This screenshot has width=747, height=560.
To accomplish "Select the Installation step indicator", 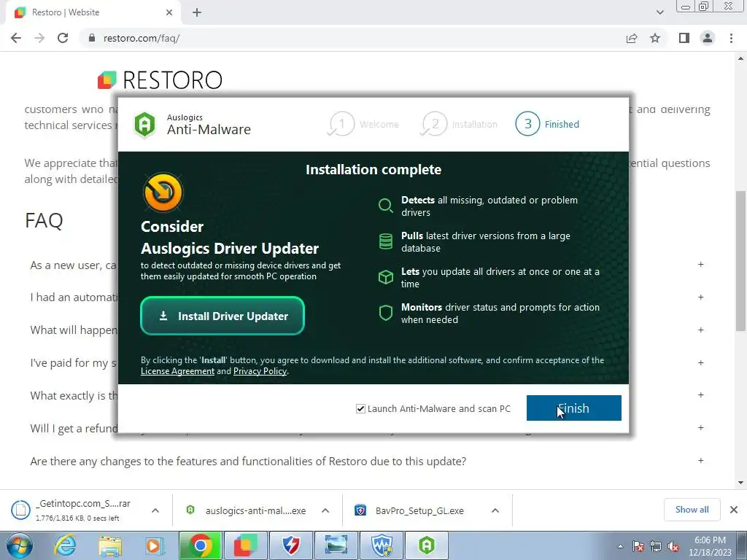I will point(460,124).
